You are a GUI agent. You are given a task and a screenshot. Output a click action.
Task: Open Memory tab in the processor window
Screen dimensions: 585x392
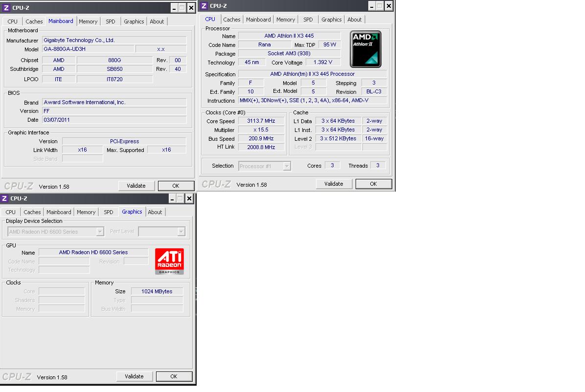tap(286, 20)
